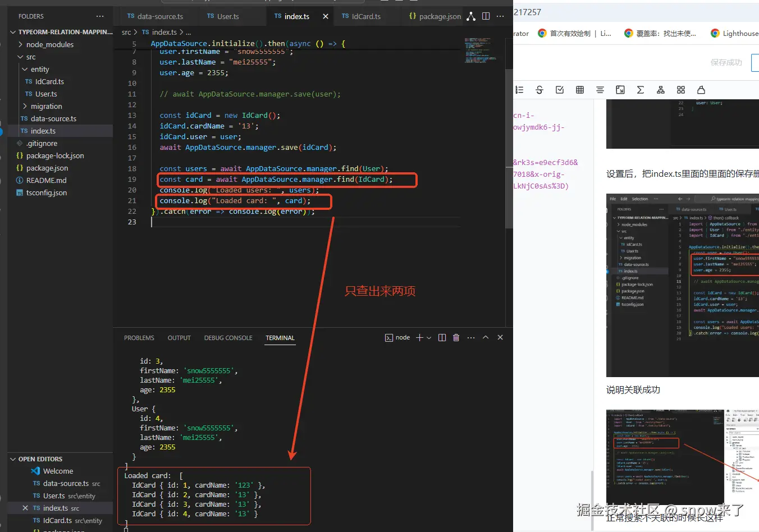
Task: Click the Welcome icon in Open Editors
Action: tap(35, 471)
